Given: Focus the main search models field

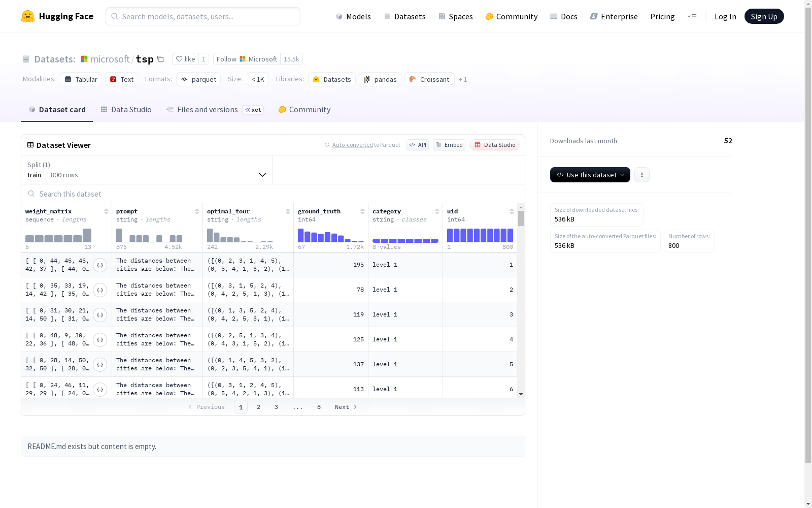Looking at the screenshot, I should [x=203, y=16].
